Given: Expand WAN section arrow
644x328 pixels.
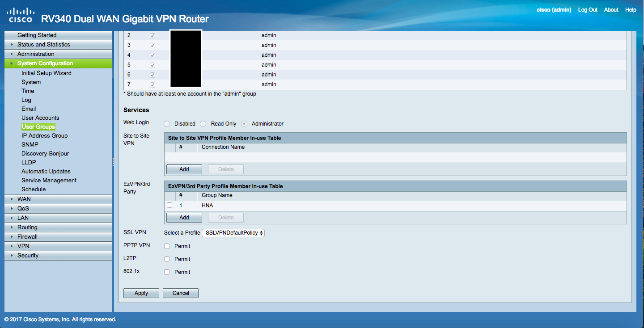Looking at the screenshot, I should [x=12, y=199].
